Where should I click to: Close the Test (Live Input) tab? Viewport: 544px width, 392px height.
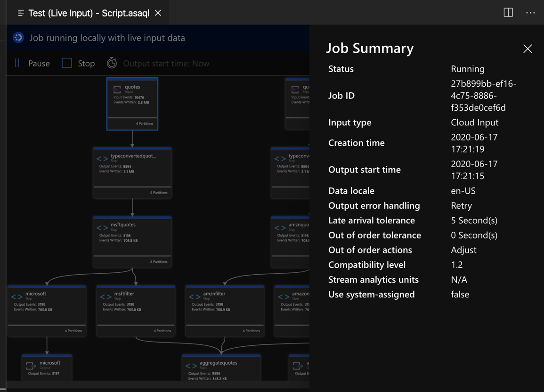point(158,13)
